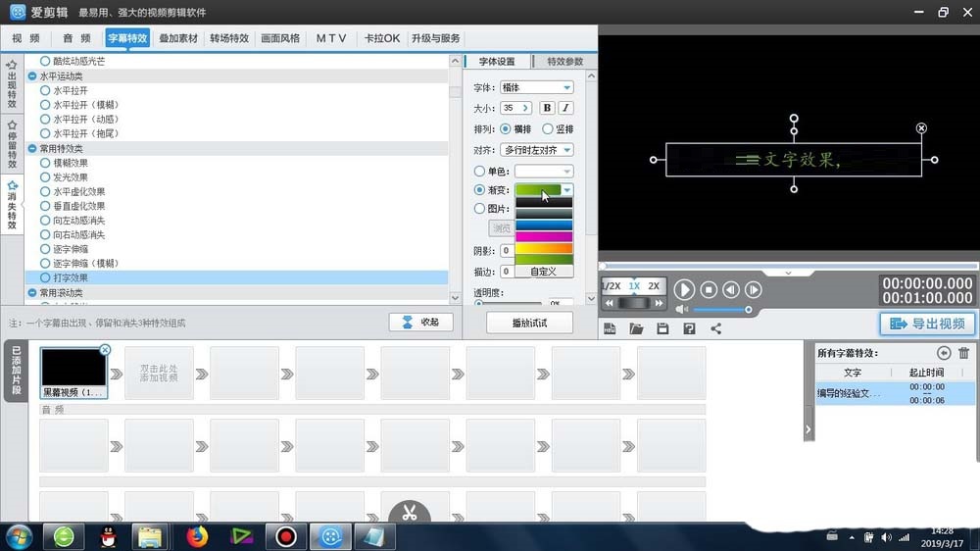980x551 pixels.
Task: Click the scissors cut icon in the timeline
Action: tap(410, 512)
